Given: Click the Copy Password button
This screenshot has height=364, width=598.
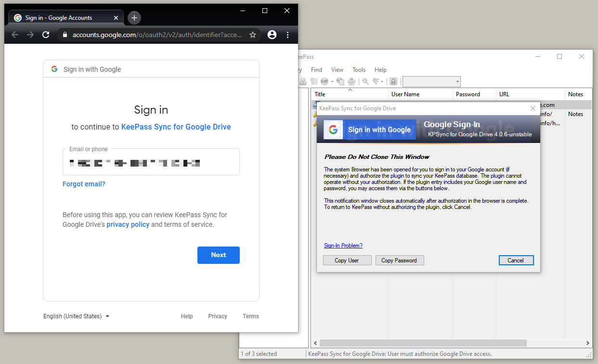Looking at the screenshot, I should pyautogui.click(x=399, y=260).
